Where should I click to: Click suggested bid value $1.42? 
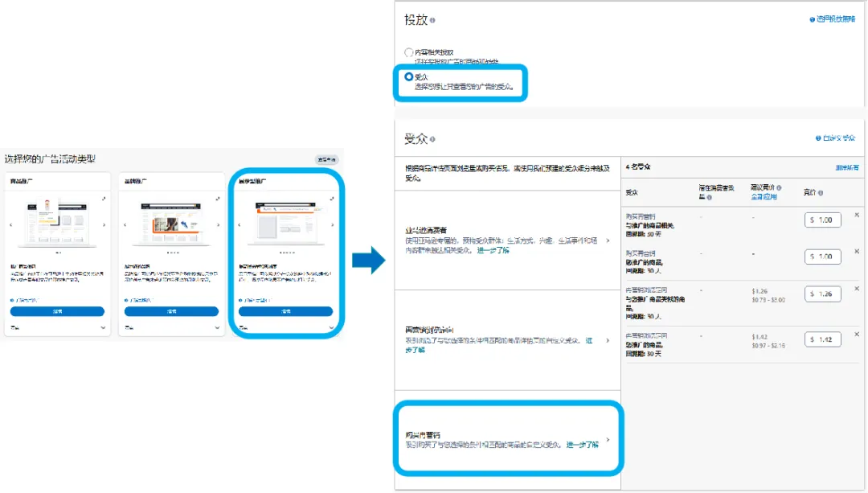pos(759,337)
